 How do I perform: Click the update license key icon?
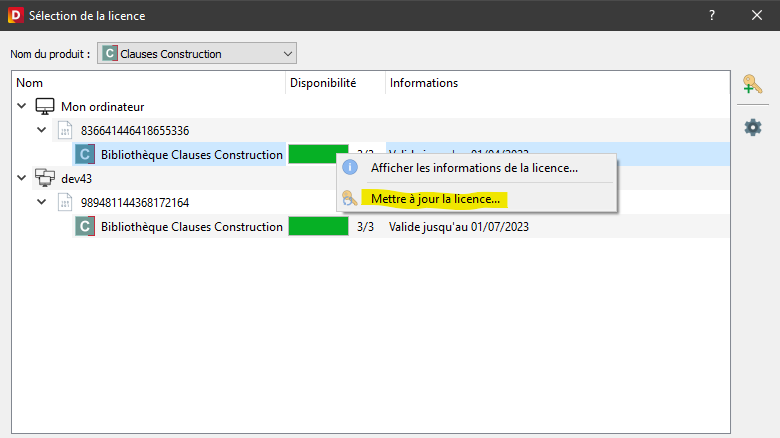click(x=350, y=199)
